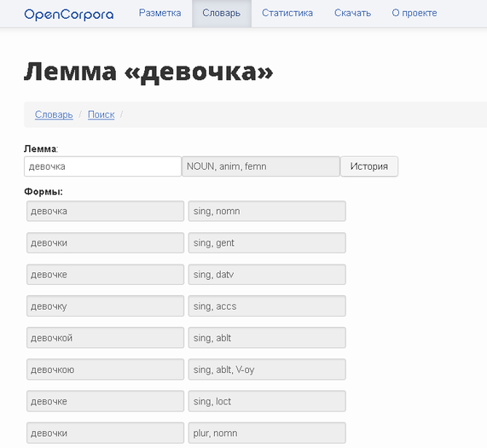
Task: Select the Словарь tab
Action: (x=222, y=13)
